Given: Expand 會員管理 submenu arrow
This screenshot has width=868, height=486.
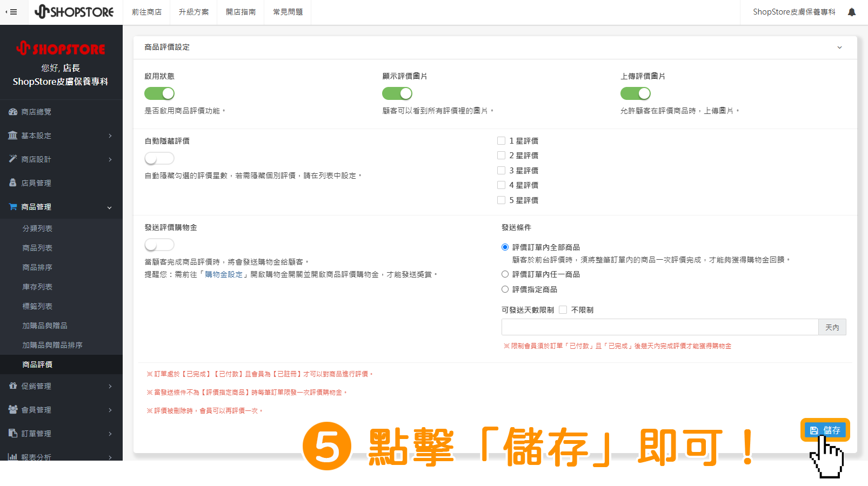Looking at the screenshot, I should [110, 410].
